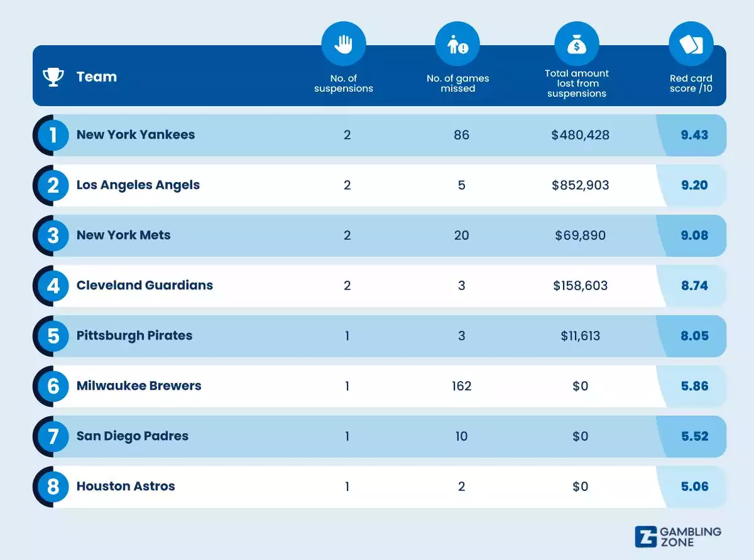Click the $852,903 amount lost value
Image resolution: width=754 pixels, height=560 pixels.
(x=580, y=185)
